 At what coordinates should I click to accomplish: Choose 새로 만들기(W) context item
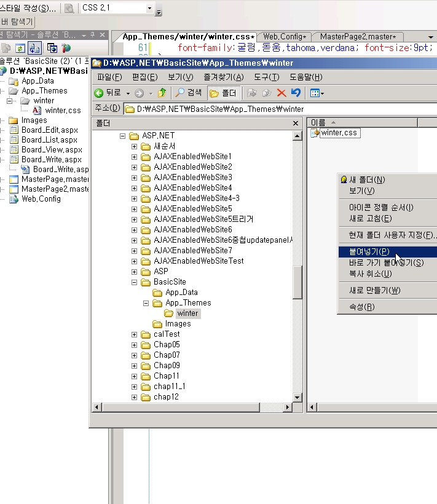(388, 291)
